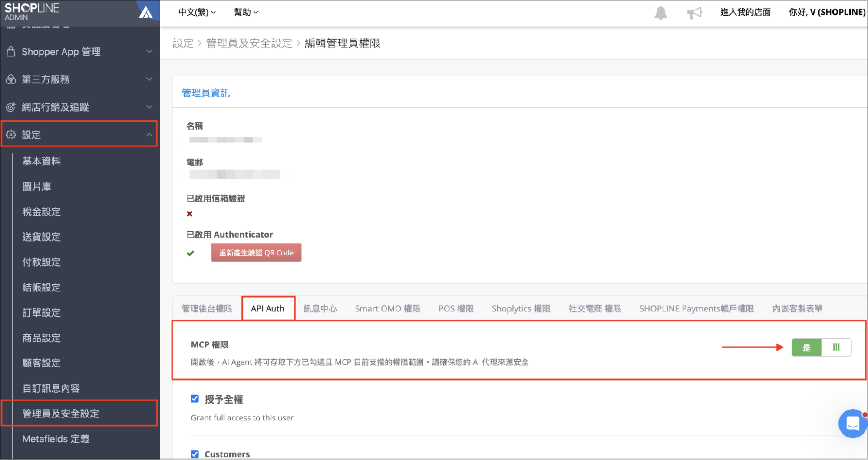Open 訂單設定 in the sidebar
The height and width of the screenshot is (460, 868).
(41, 313)
